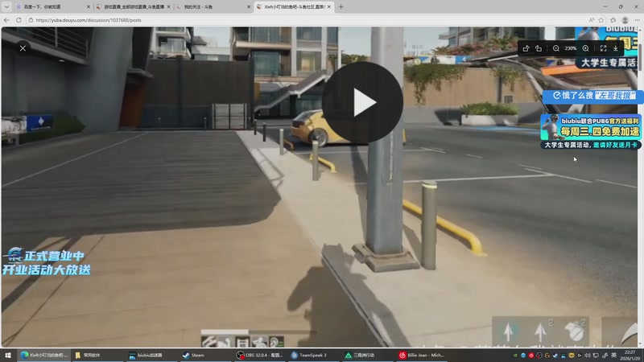
Task: Open the browser settings and more menu
Action: (x=637, y=19)
